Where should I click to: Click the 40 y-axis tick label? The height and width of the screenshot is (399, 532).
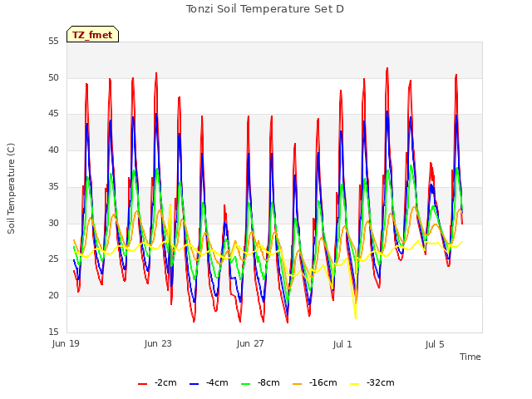click(53, 150)
